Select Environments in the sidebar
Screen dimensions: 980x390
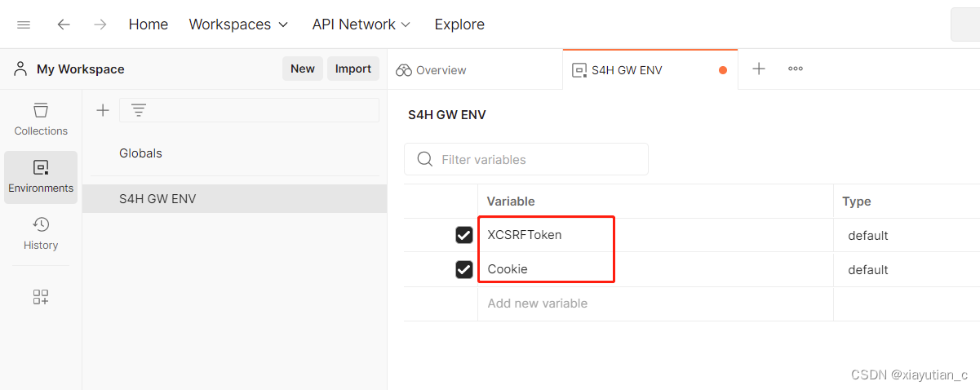(x=41, y=177)
